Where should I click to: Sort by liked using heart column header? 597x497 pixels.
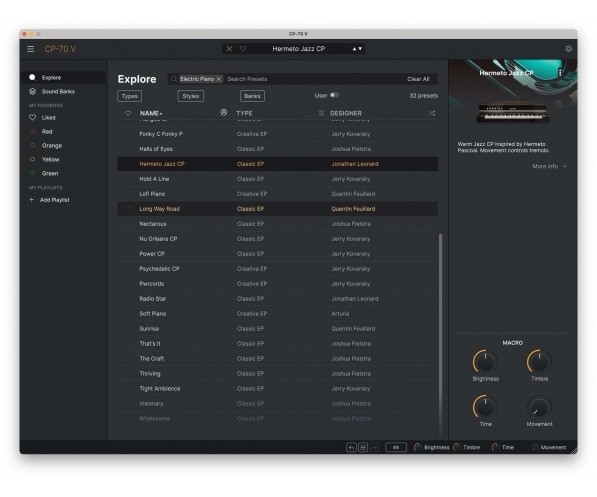[128, 113]
